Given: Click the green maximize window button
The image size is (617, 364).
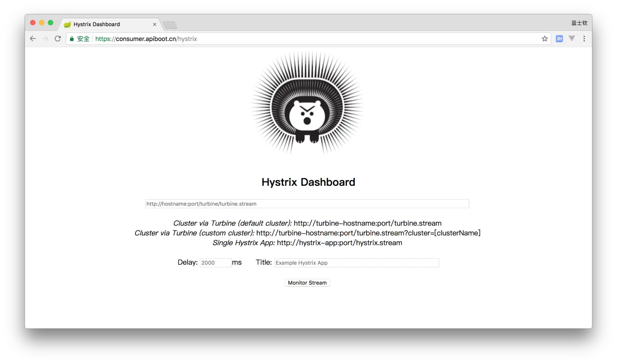Looking at the screenshot, I should [x=51, y=23].
